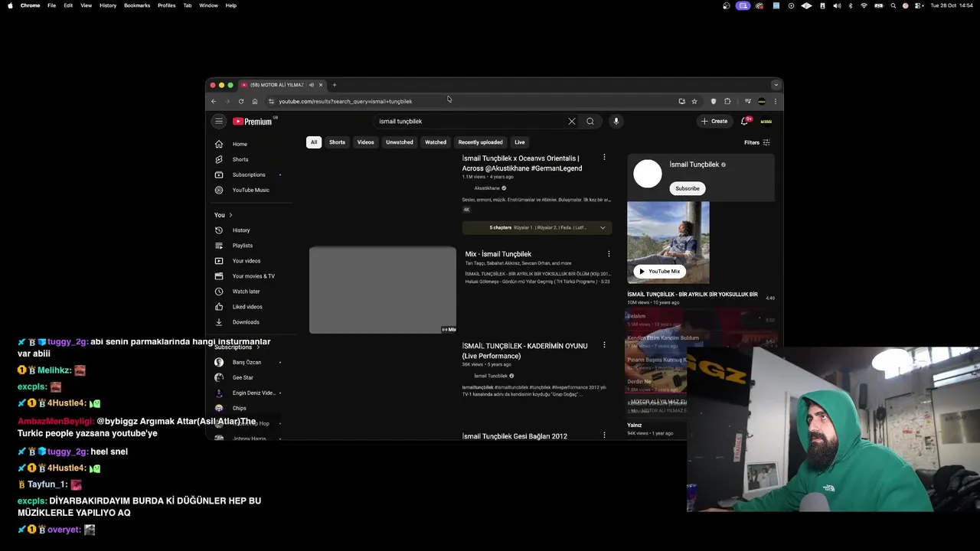Select the All filter chip
The image size is (980, 551).
point(313,142)
